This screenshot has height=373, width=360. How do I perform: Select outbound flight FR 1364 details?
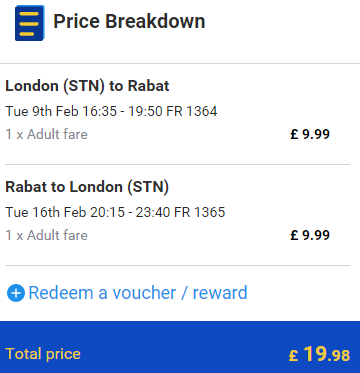click(111, 111)
